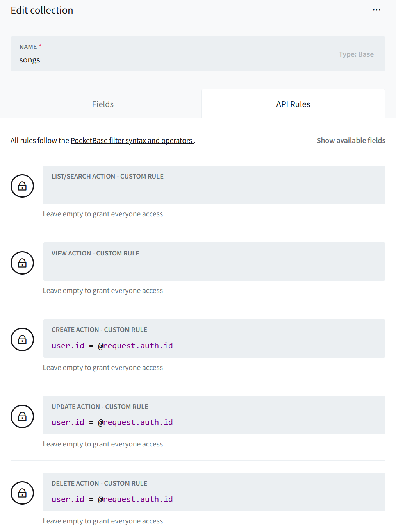
Task: Toggle the Delete rule lock to superusers only
Action: 22,493
